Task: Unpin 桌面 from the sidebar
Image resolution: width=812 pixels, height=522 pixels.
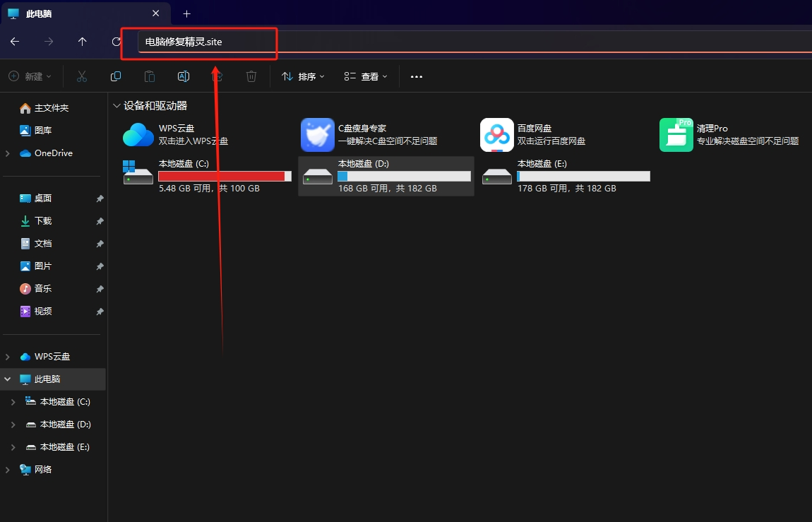Action: (100, 198)
